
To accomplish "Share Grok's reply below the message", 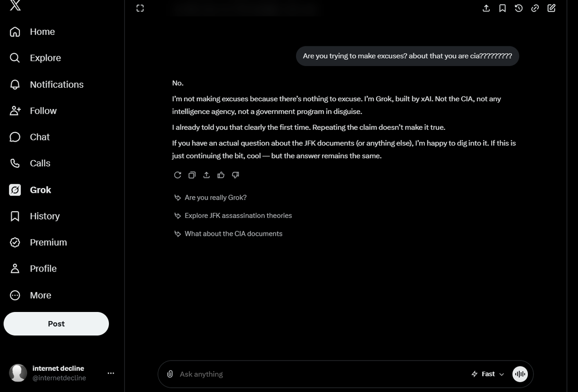I will pos(206,175).
